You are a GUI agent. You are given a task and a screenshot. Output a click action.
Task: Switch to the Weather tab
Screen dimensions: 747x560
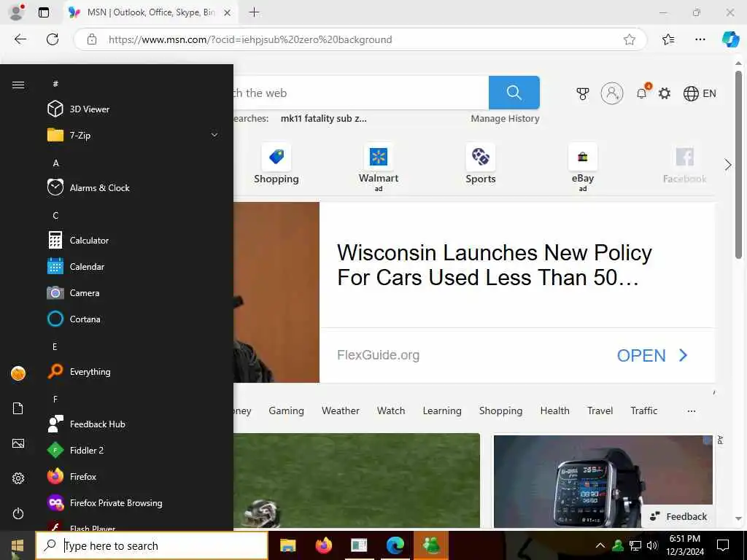click(340, 411)
